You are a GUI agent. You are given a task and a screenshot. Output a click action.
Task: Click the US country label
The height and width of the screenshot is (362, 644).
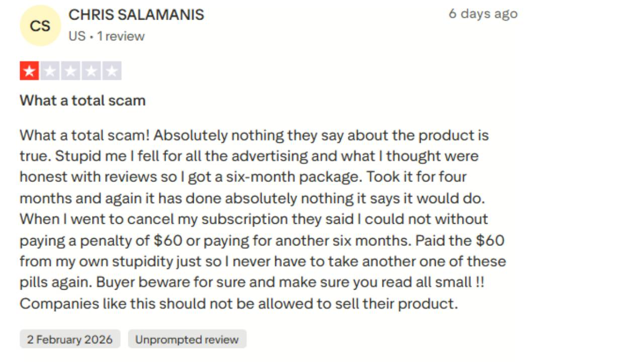click(x=76, y=36)
